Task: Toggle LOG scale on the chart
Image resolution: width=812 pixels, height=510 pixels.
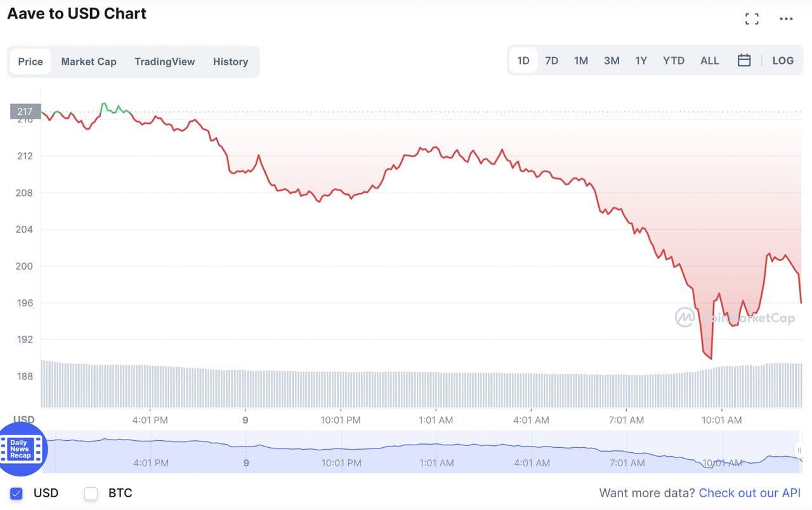Action: coord(783,61)
